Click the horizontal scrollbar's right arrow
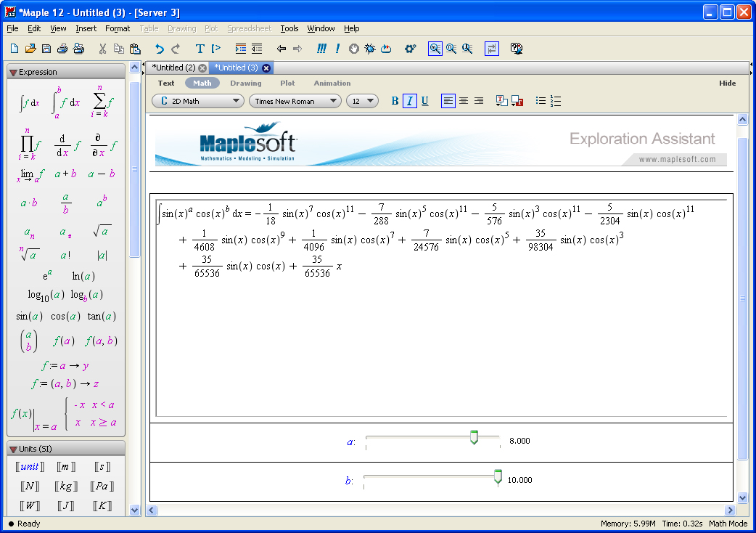 (x=730, y=510)
